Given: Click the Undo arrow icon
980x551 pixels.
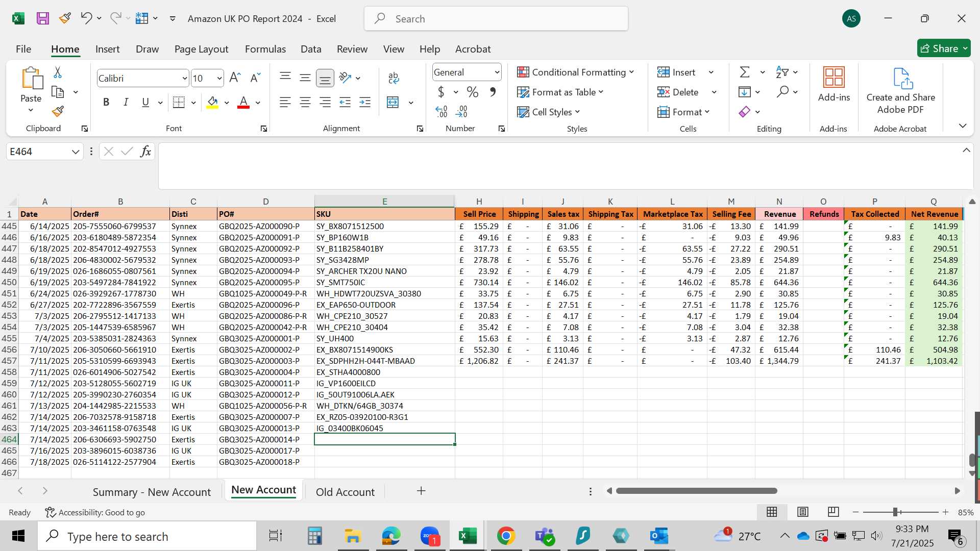Looking at the screenshot, I should [x=86, y=18].
